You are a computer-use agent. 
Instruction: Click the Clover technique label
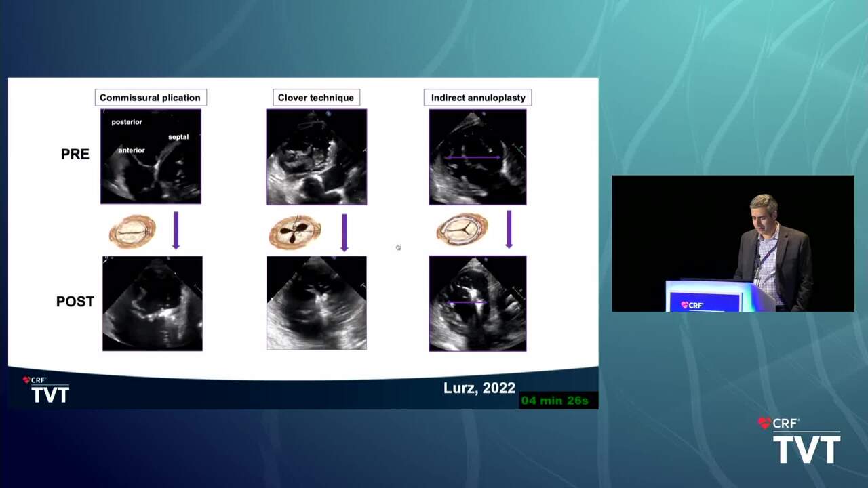[x=316, y=98]
